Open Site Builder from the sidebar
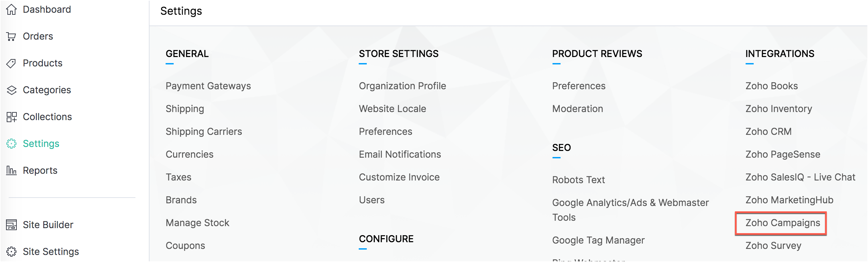Screen dimensions: 868x262 [48, 224]
